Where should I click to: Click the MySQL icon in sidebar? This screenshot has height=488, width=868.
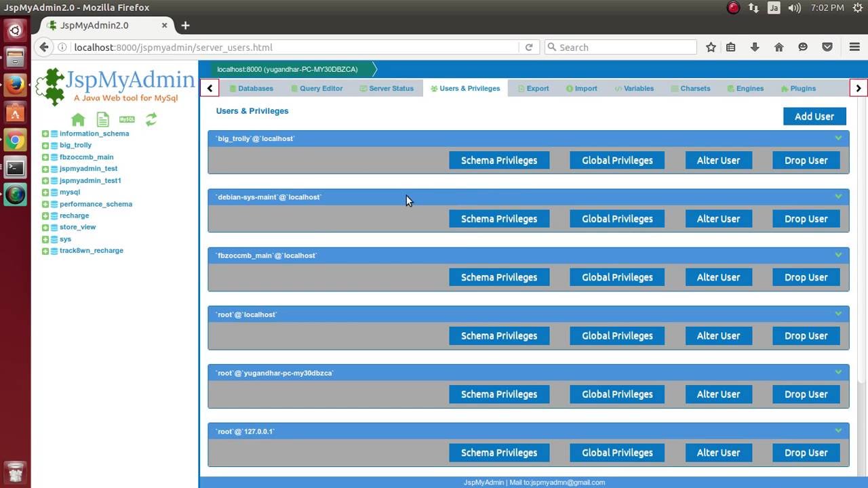(x=127, y=119)
